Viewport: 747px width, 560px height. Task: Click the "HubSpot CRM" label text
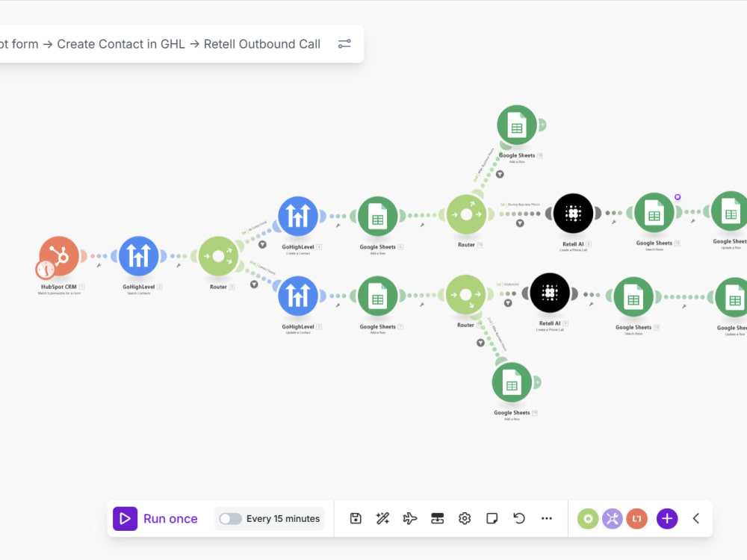[x=58, y=287]
